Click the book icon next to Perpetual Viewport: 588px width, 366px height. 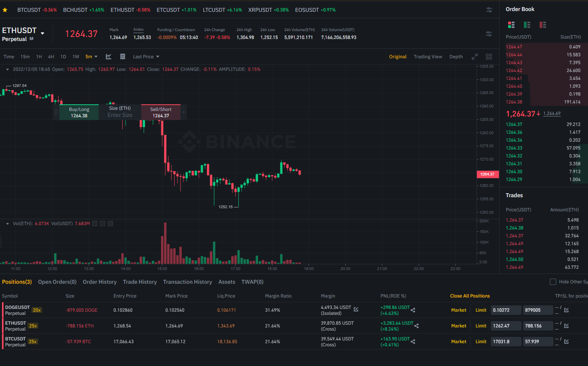tap(31, 39)
